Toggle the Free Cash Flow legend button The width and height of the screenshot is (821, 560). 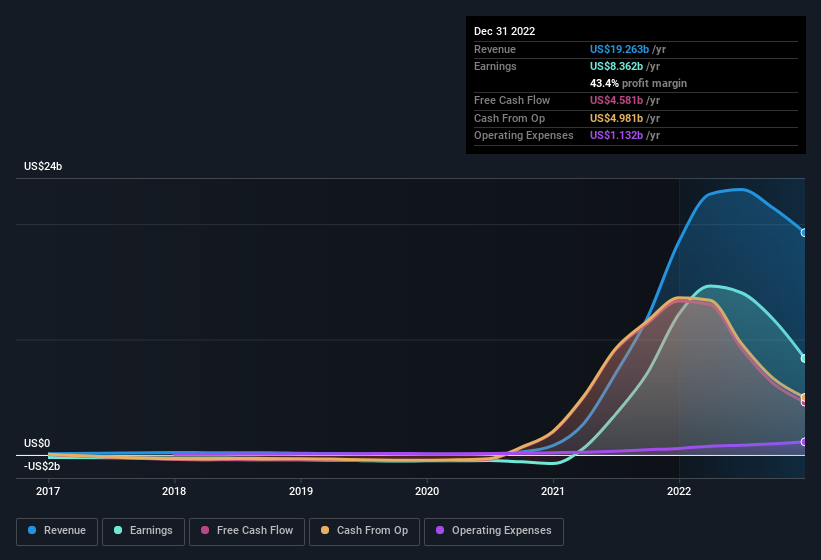(247, 531)
